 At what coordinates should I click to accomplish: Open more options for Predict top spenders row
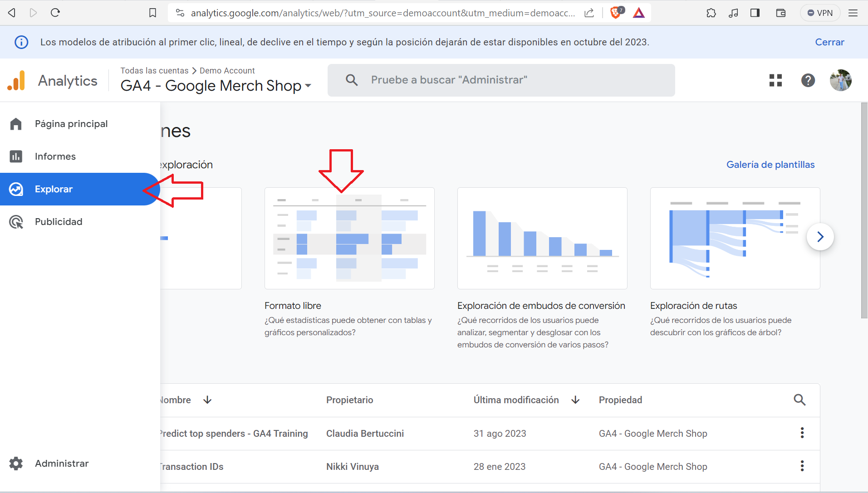coord(802,433)
